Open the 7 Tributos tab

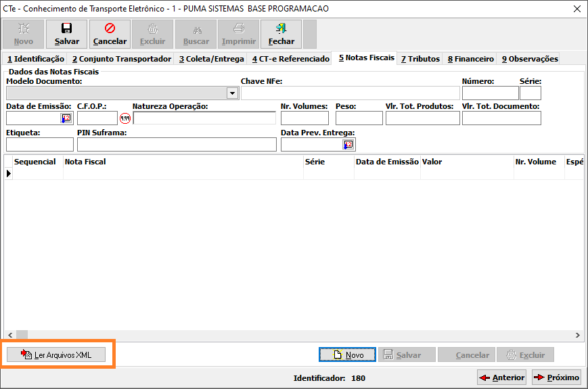[420, 59]
